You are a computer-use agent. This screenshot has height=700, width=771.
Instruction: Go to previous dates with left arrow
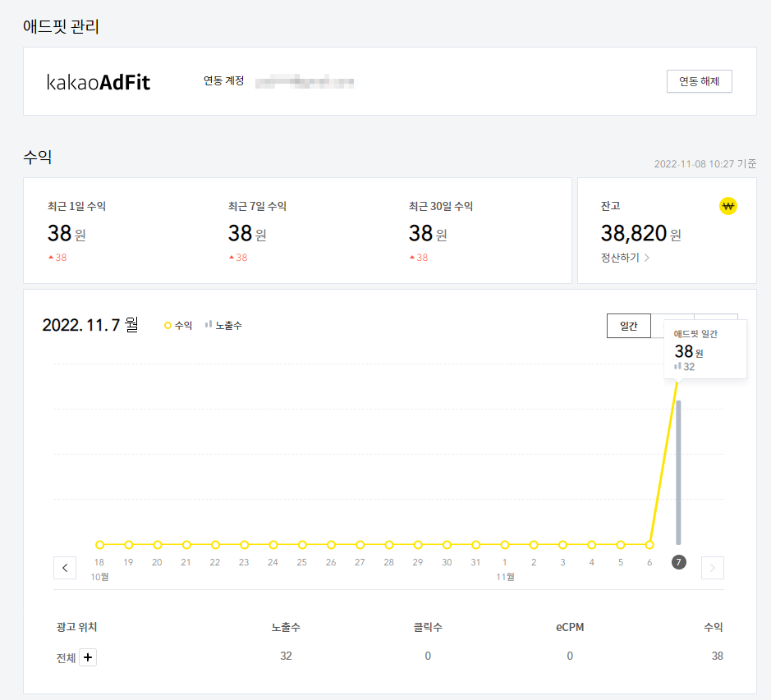click(65, 568)
